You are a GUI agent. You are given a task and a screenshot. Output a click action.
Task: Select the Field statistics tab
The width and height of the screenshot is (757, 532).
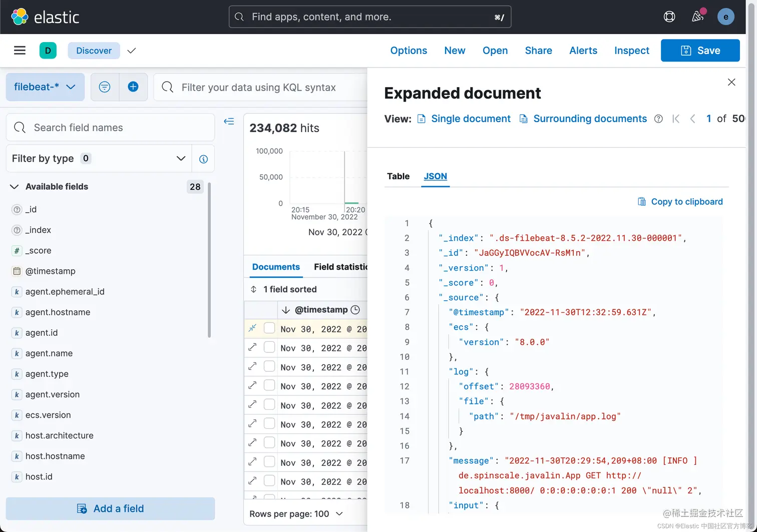340,267
